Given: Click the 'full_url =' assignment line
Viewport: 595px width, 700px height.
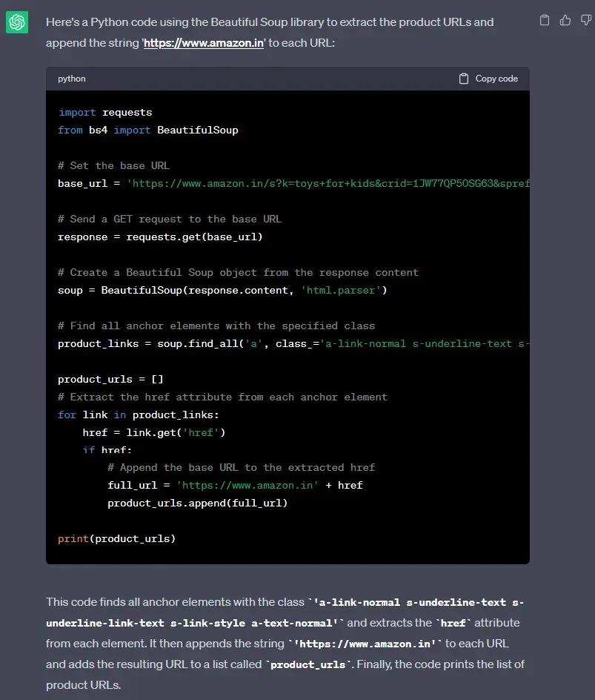Looking at the screenshot, I should click(235, 485).
